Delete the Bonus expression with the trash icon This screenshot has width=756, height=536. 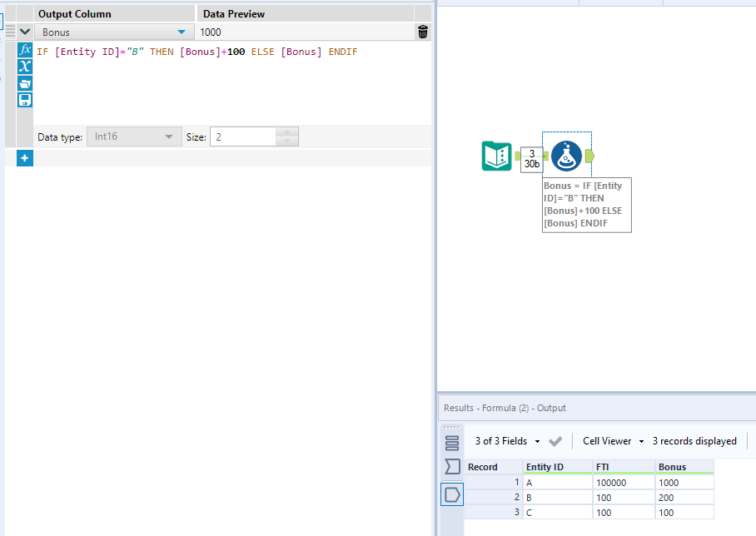422,32
